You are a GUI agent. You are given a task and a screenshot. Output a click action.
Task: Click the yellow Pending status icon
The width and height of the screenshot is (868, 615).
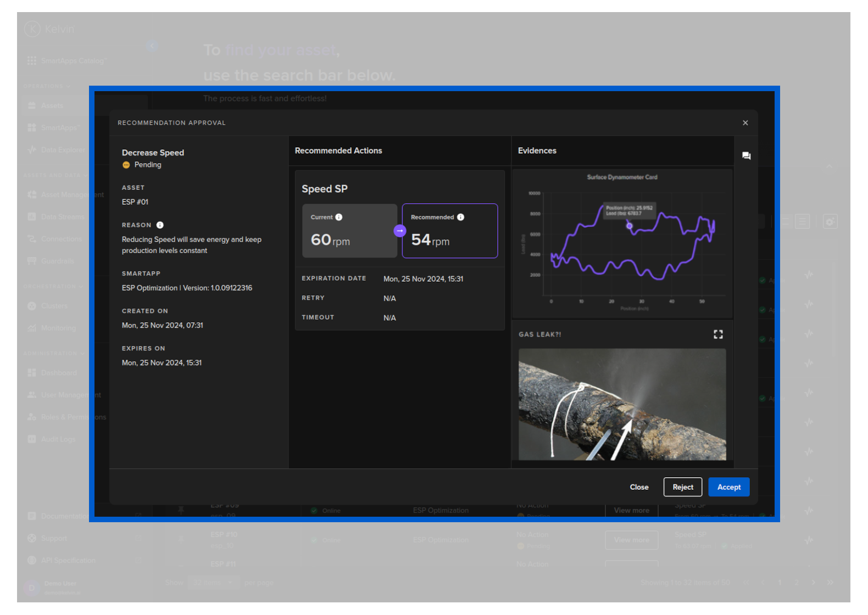pyautogui.click(x=126, y=165)
